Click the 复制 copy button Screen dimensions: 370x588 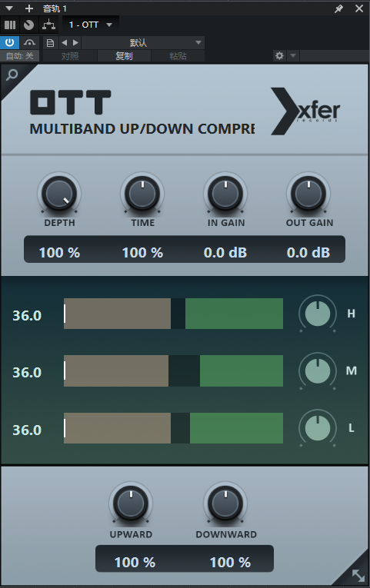coord(124,56)
